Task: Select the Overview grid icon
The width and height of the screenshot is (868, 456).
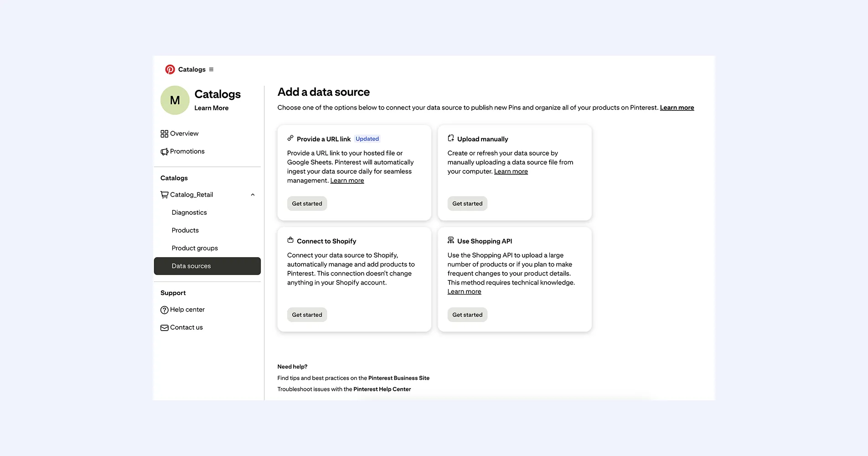Action: (x=165, y=133)
